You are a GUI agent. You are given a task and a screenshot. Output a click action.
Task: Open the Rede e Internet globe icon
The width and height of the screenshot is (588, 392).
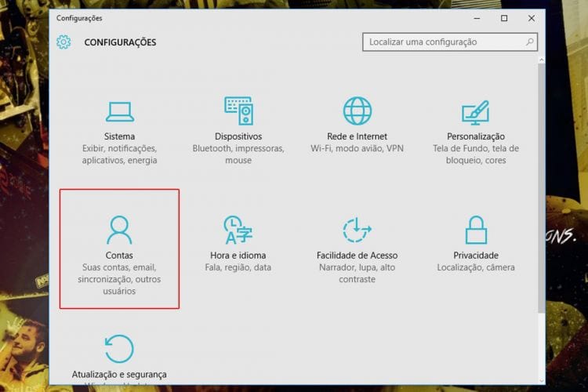tap(358, 111)
